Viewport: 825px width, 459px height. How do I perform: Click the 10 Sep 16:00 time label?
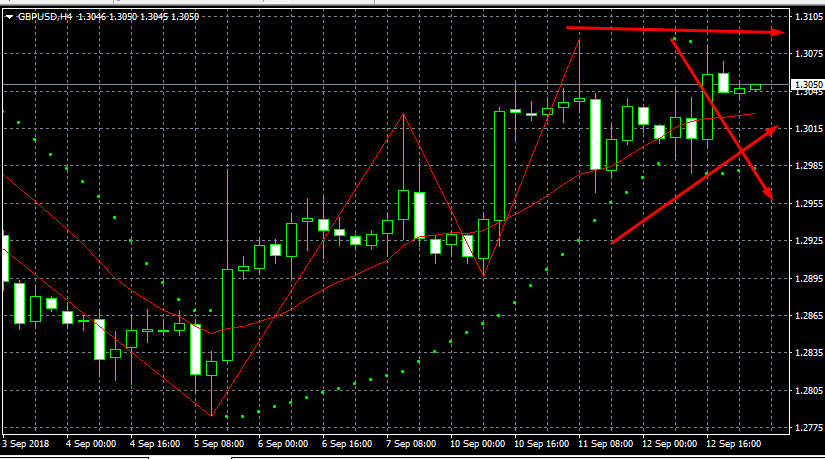coord(541,444)
